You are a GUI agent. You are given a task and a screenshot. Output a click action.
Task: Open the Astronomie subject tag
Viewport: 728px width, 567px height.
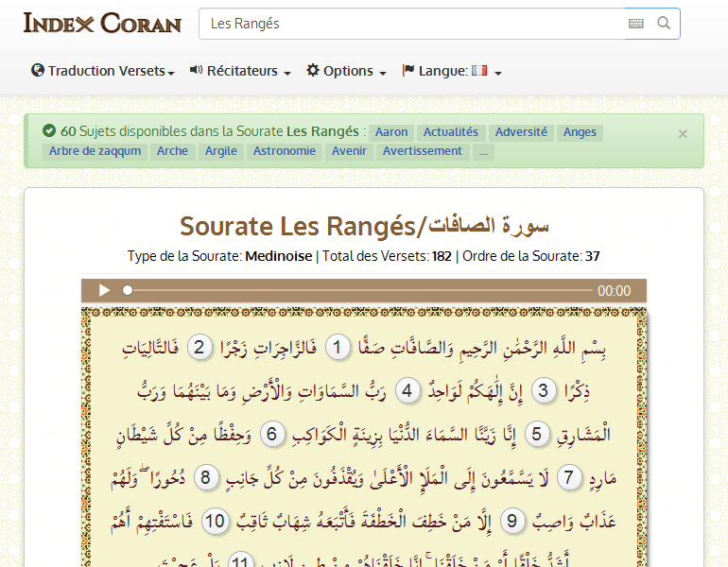[285, 151]
